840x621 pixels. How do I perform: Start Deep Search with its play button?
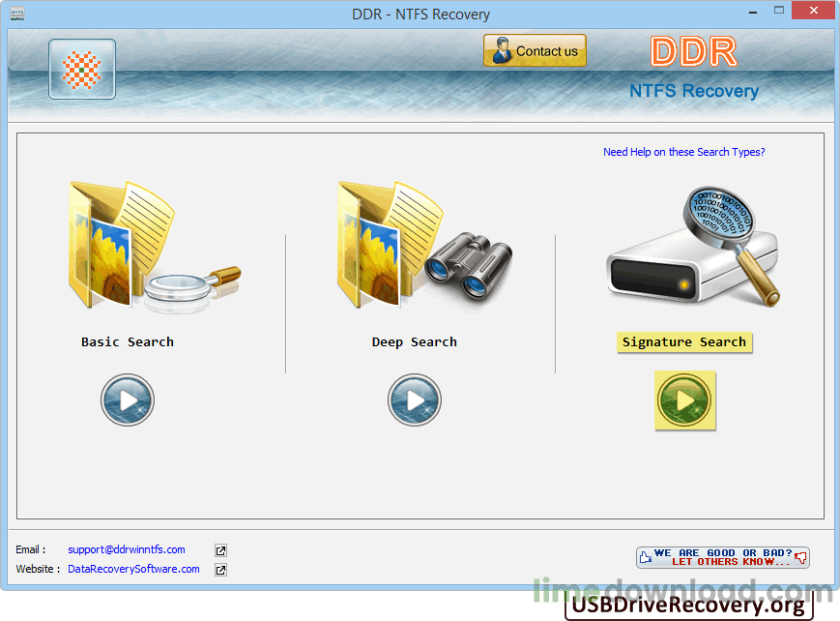[x=415, y=399]
